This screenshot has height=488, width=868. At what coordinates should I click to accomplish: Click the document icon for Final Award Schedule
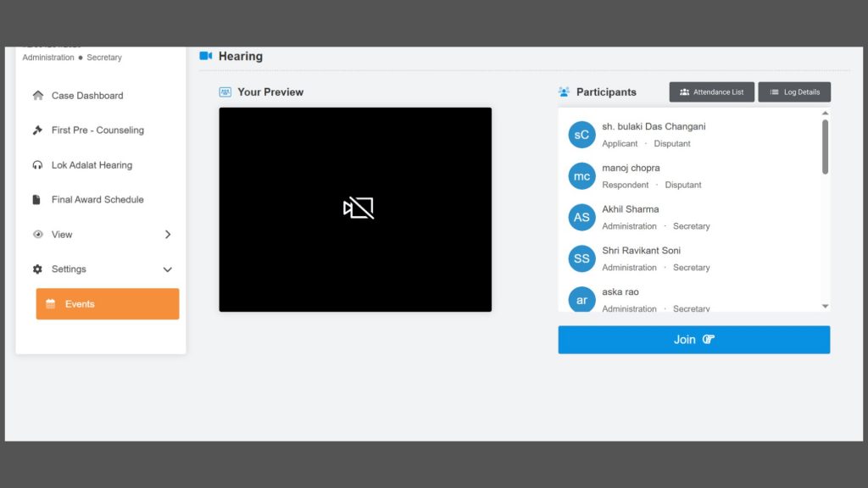point(37,200)
